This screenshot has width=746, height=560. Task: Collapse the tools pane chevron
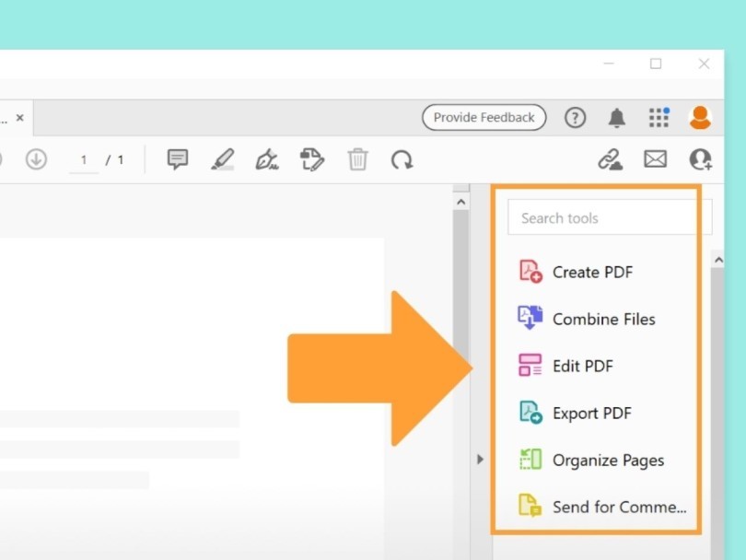pos(480,458)
